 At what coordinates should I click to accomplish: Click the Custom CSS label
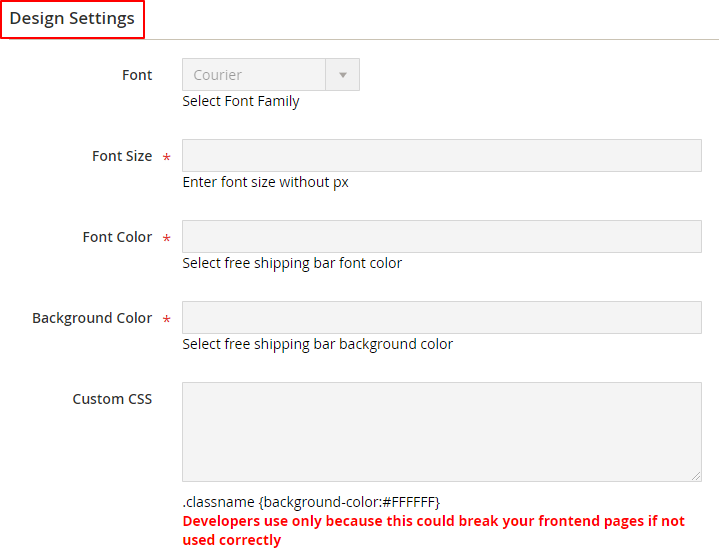tap(112, 399)
